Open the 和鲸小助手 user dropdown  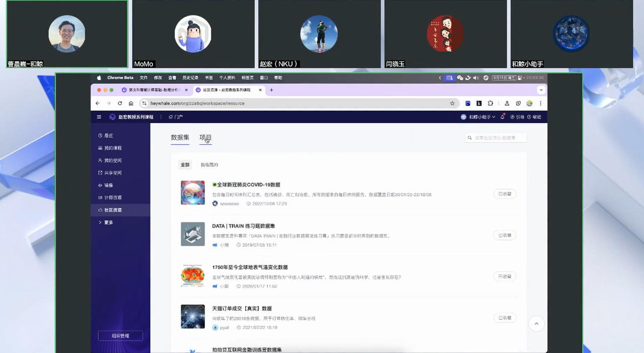pyautogui.click(x=478, y=117)
